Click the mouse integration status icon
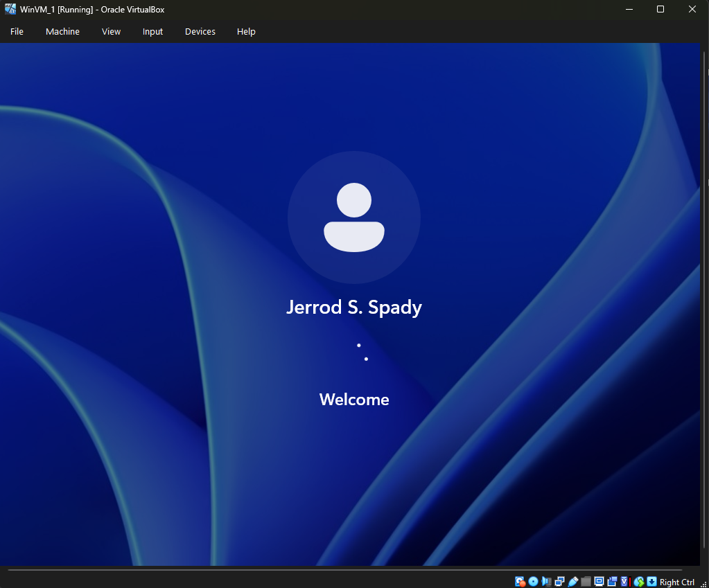The width and height of the screenshot is (709, 588). [639, 582]
